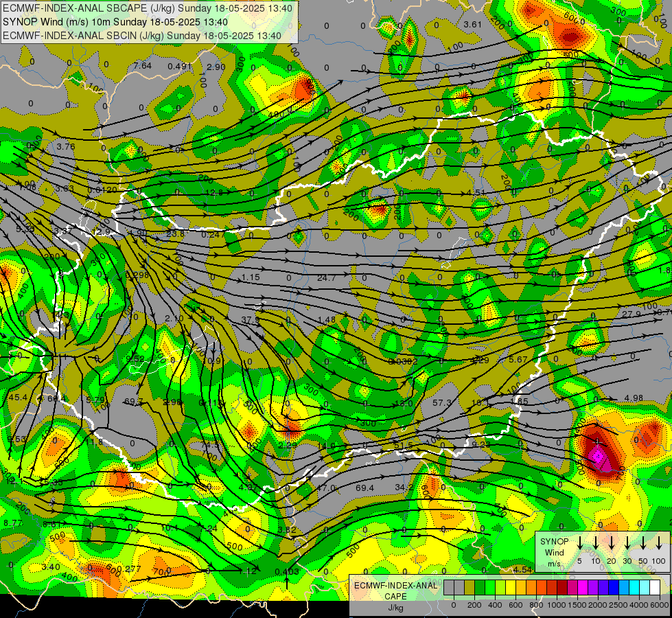This screenshot has width=672, height=618.
Task: Select the bright yellow CAPE legend swatch
Action: point(511,588)
